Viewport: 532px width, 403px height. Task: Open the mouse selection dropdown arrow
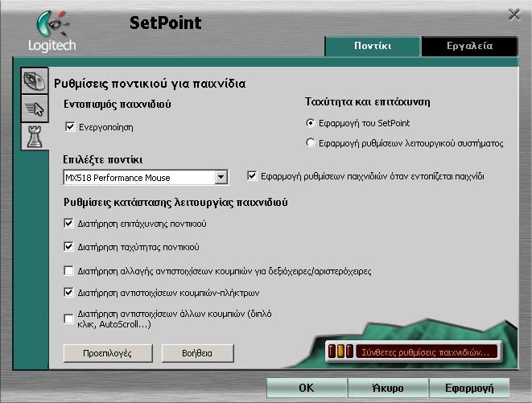221,177
